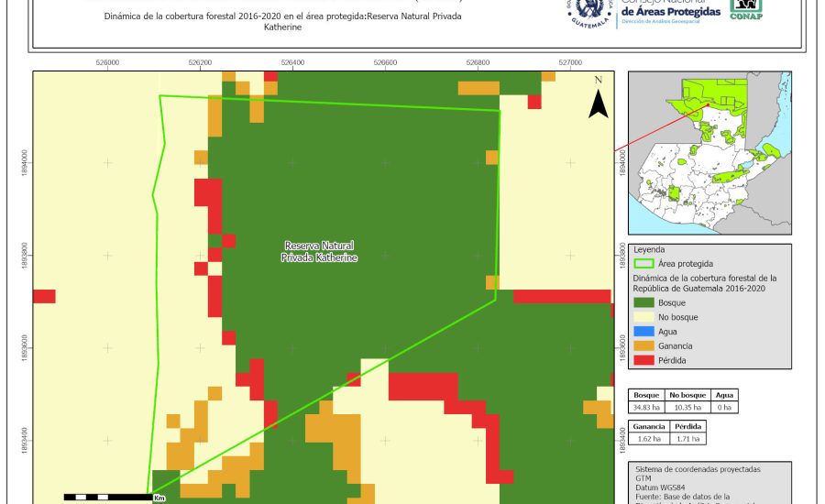Screen dimensions: 825x504
Task: Click the Reserva Natural Privada Katherine map label
Action: click(x=319, y=252)
